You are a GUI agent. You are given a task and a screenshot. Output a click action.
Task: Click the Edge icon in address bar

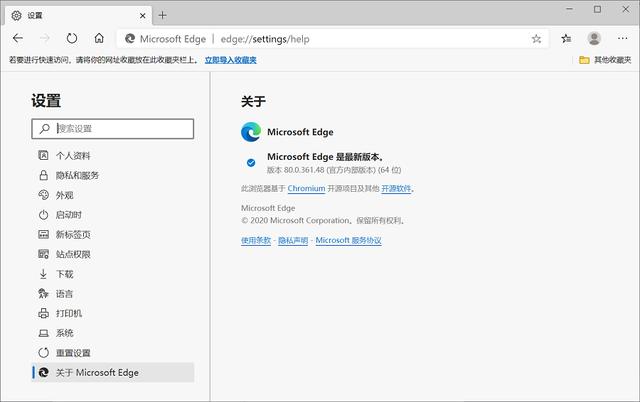coord(130,39)
